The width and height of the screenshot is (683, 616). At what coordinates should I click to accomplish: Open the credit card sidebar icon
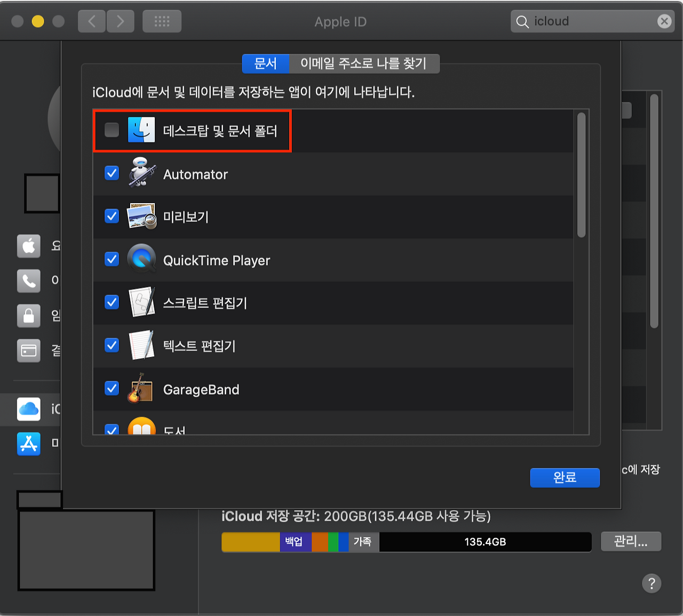click(x=29, y=350)
